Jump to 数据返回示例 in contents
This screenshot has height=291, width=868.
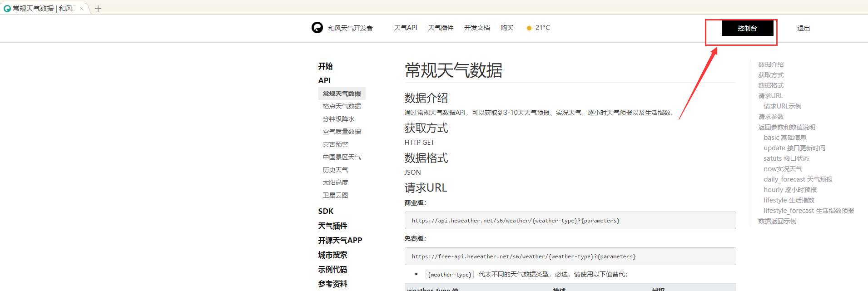(x=777, y=221)
